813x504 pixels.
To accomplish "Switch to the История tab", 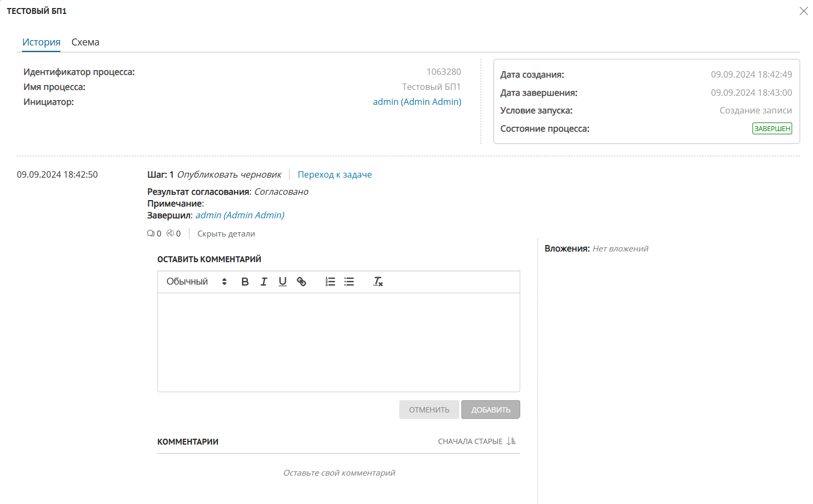I will pos(41,42).
